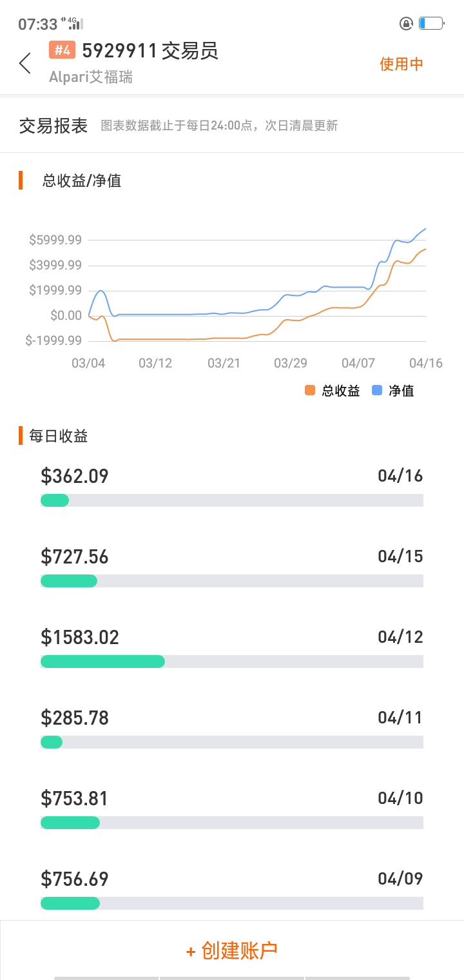Tap the back arrow icon
This screenshot has height=980, width=464.
tap(25, 63)
